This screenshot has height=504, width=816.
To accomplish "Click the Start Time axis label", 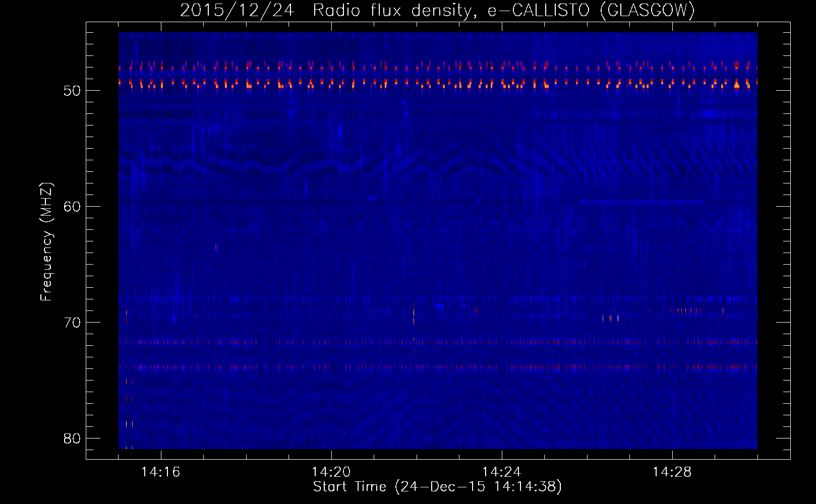I will pyautogui.click(x=437, y=487).
